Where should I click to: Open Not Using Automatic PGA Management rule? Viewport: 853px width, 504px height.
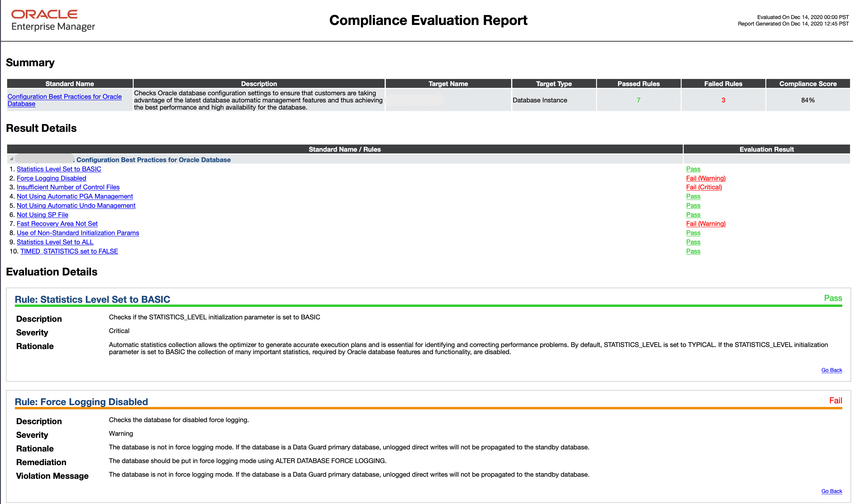pyautogui.click(x=75, y=196)
